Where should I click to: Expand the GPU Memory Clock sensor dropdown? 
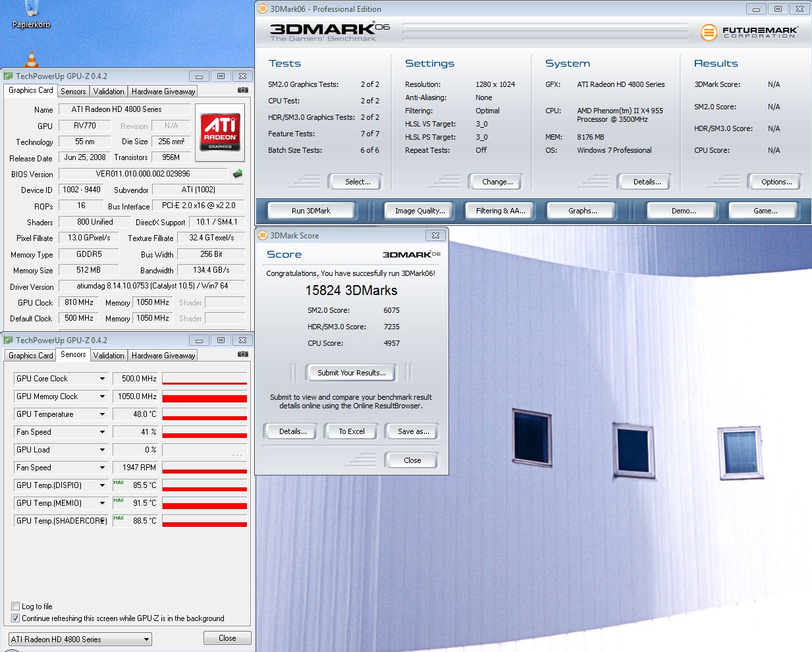click(102, 396)
